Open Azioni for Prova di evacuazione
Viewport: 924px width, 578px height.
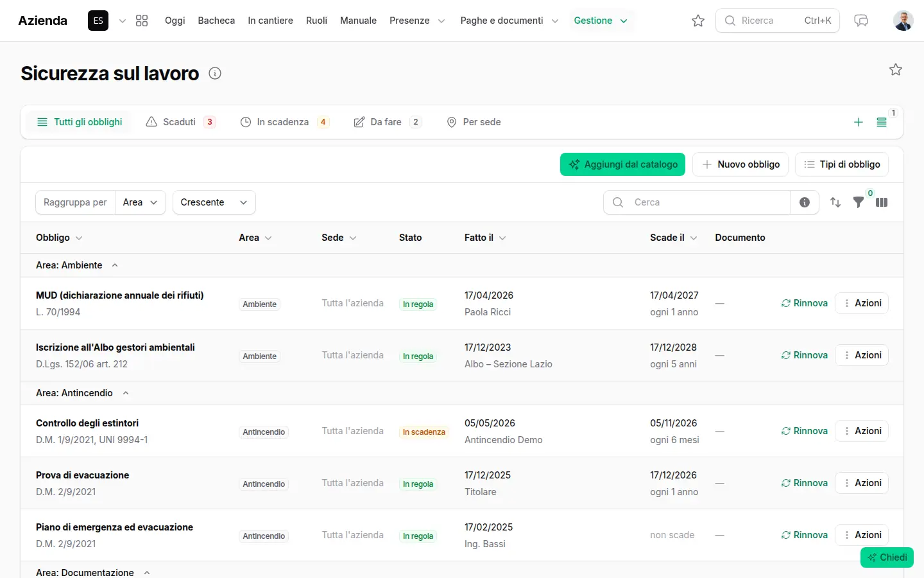862,483
